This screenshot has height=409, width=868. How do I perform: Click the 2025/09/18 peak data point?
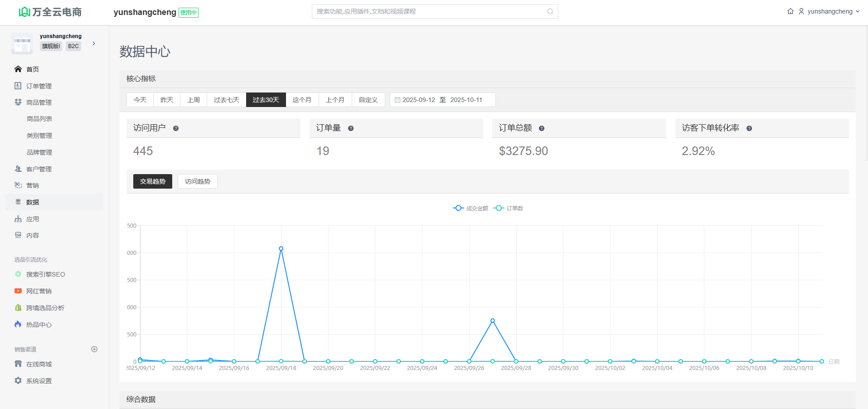281,248
